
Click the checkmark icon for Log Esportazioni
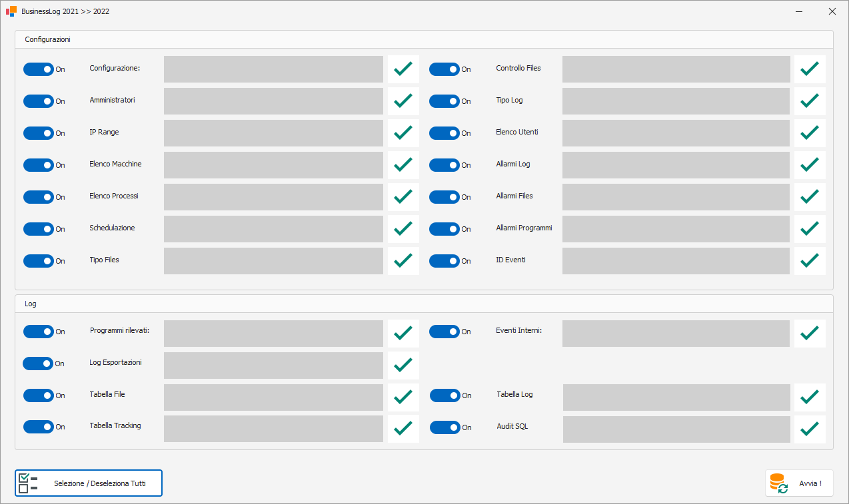(403, 365)
